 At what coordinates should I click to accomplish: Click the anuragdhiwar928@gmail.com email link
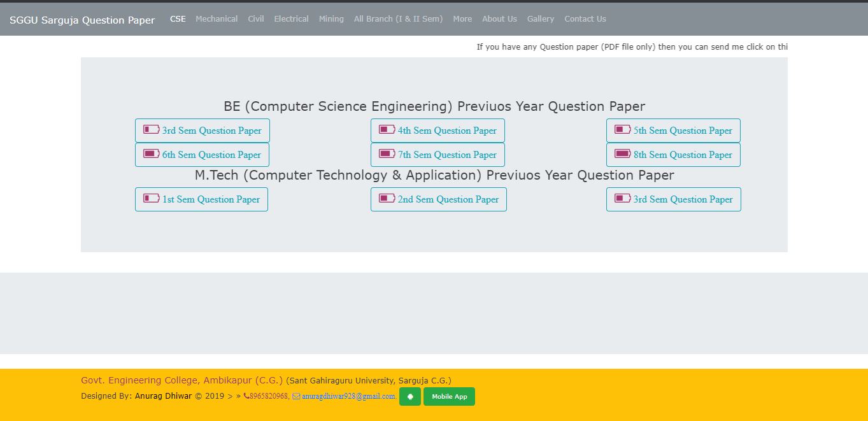pyautogui.click(x=348, y=396)
